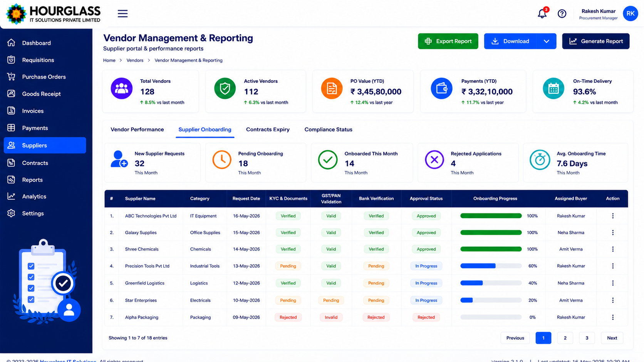Click the Payments YTD wallet icon
The width and height of the screenshot is (644, 362).
pos(441,88)
